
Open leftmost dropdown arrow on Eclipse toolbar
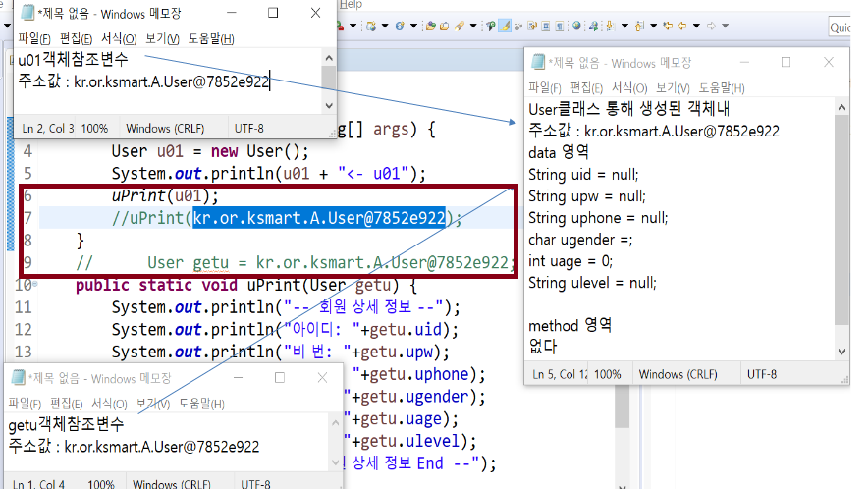point(7,26)
